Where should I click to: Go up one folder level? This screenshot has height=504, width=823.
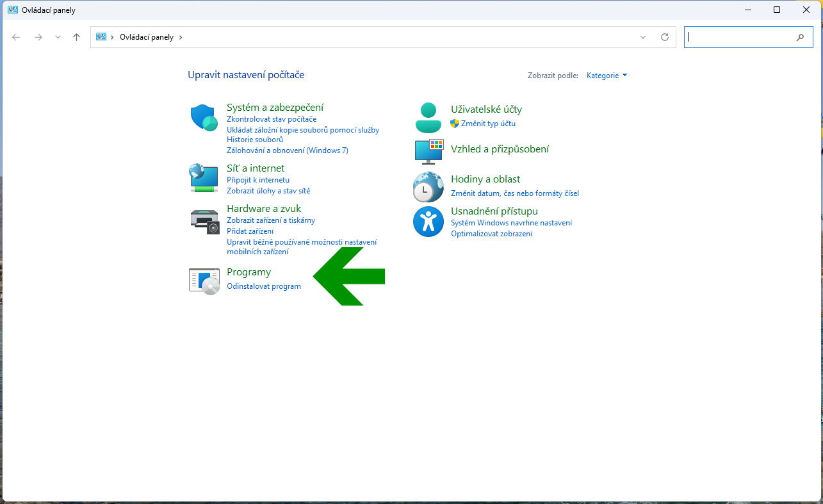tap(77, 37)
